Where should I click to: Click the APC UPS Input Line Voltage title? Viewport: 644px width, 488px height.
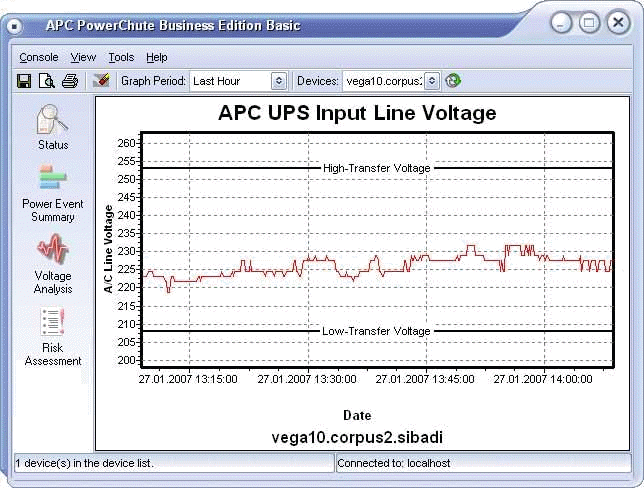point(357,113)
